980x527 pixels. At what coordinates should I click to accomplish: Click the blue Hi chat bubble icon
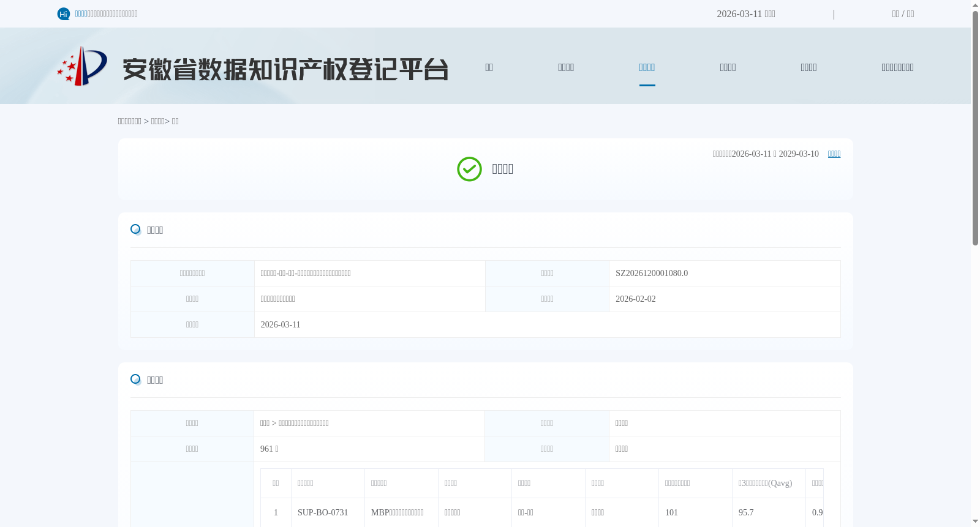click(x=64, y=14)
